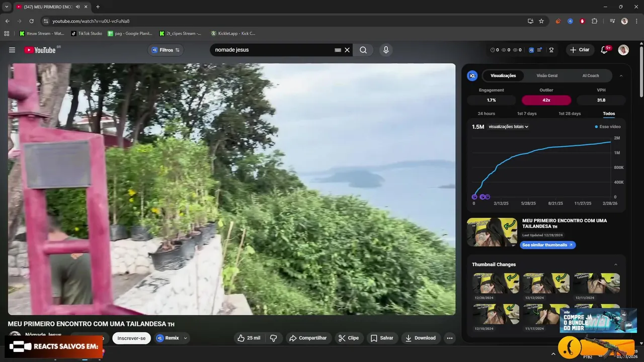The height and width of the screenshot is (362, 644).
Task: Bookmark this page with the star
Action: coord(541,21)
